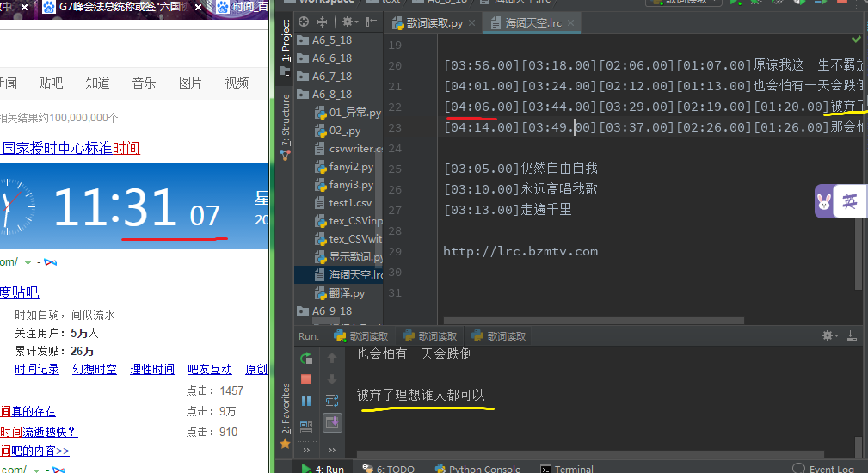The image size is (868, 473).
Task: Select fanyi3.py in the project tree
Action: click(x=344, y=185)
